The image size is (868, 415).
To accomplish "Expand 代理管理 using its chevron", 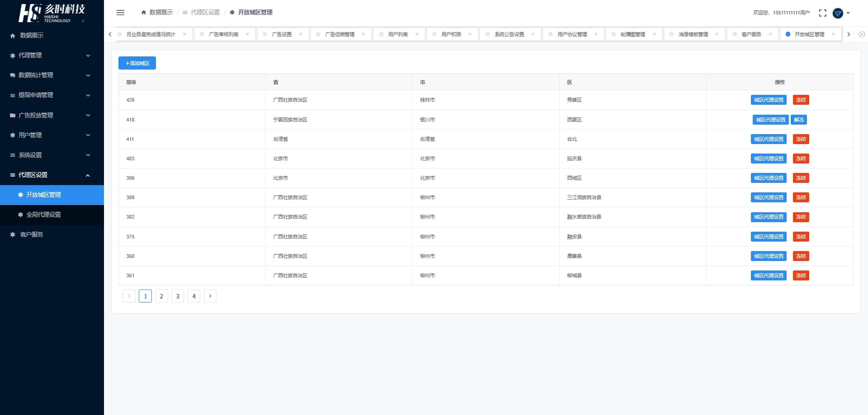I will pyautogui.click(x=88, y=56).
